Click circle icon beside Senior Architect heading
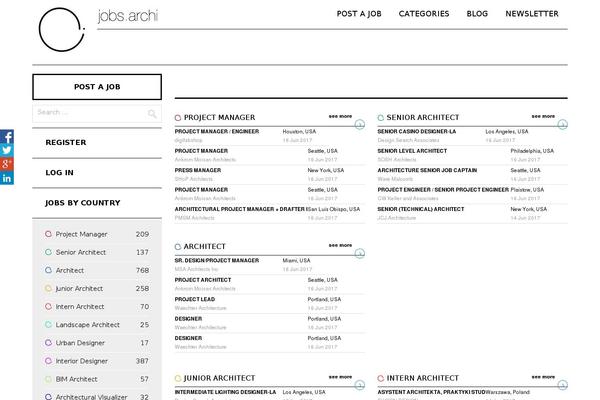Screen dimensions: 600x400 point(380,118)
